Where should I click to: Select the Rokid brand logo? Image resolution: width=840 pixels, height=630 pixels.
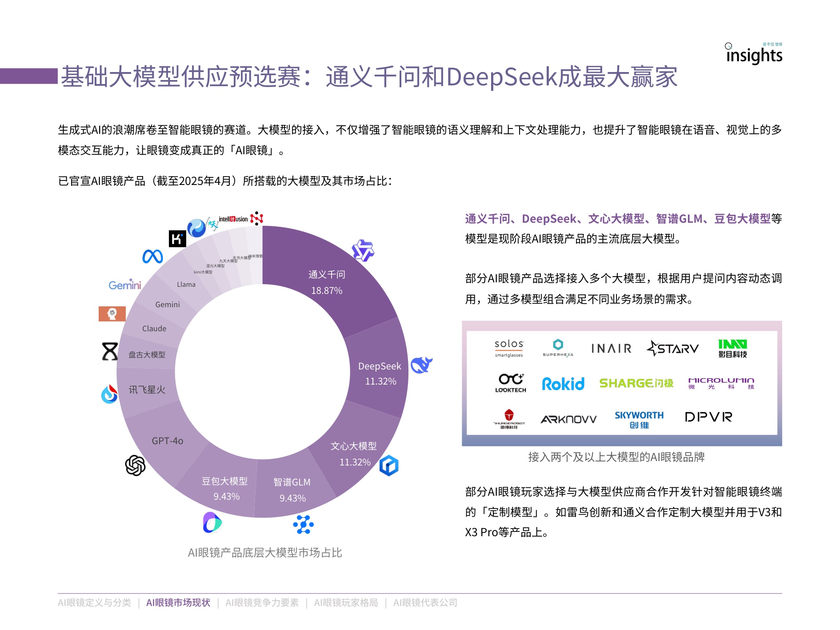564,384
